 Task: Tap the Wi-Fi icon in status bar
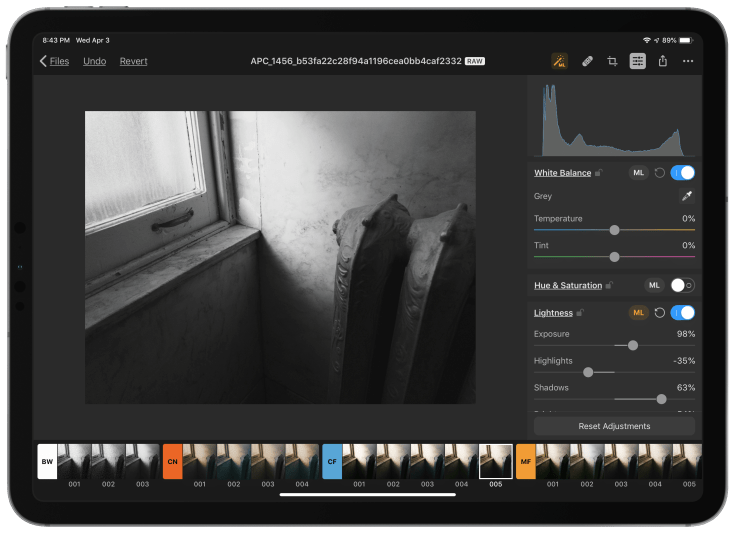point(646,40)
